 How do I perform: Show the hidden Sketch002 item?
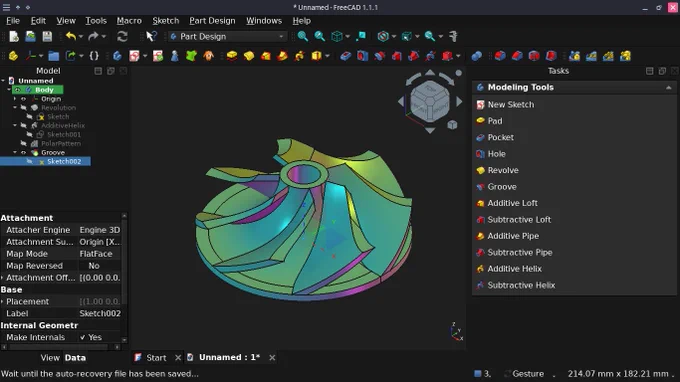pyautogui.click(x=29, y=161)
